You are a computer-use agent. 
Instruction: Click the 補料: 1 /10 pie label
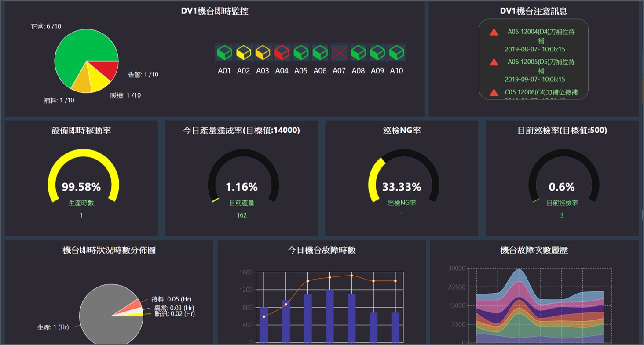tap(59, 100)
